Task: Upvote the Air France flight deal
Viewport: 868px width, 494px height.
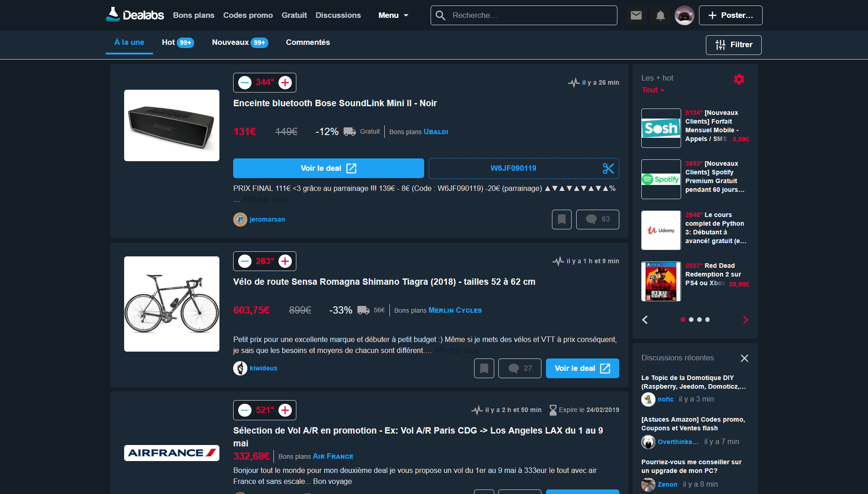Action: coord(285,410)
